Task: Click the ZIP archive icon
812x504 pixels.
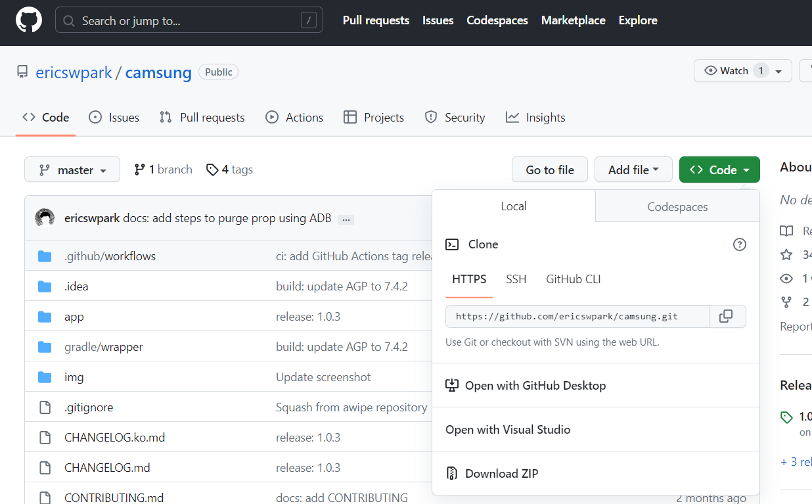Action: pyautogui.click(x=452, y=473)
